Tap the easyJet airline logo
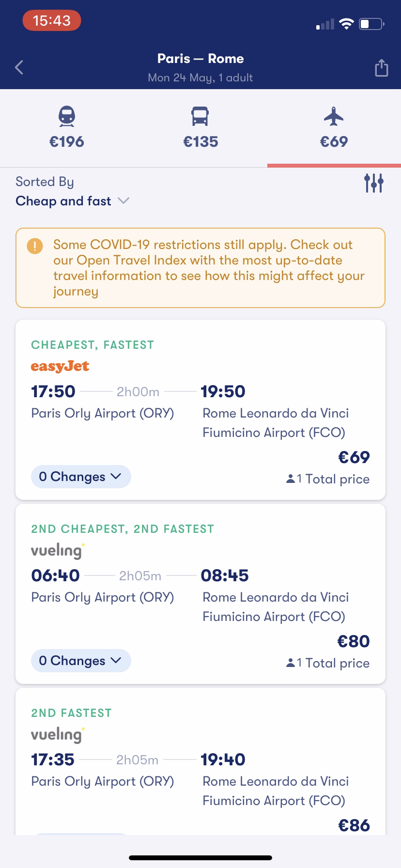The image size is (401, 868). pyautogui.click(x=60, y=366)
